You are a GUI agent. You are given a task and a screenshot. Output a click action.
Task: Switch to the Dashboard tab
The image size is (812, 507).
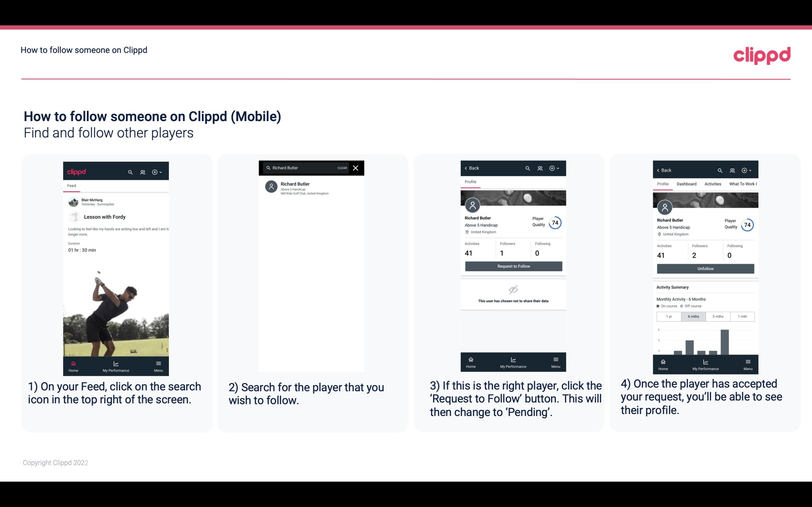[687, 183]
